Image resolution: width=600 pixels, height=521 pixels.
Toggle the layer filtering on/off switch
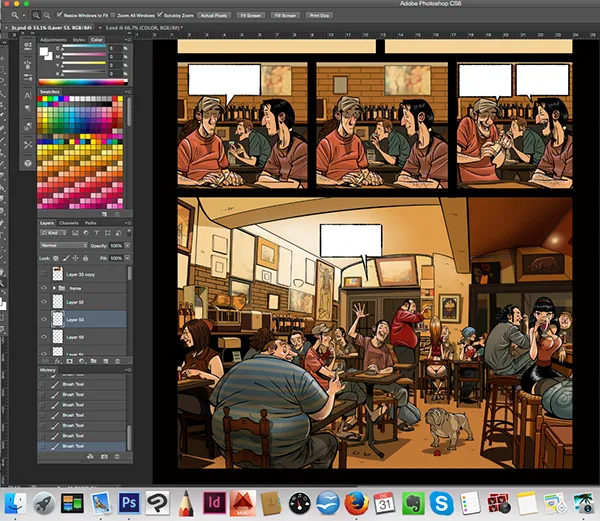[x=129, y=233]
